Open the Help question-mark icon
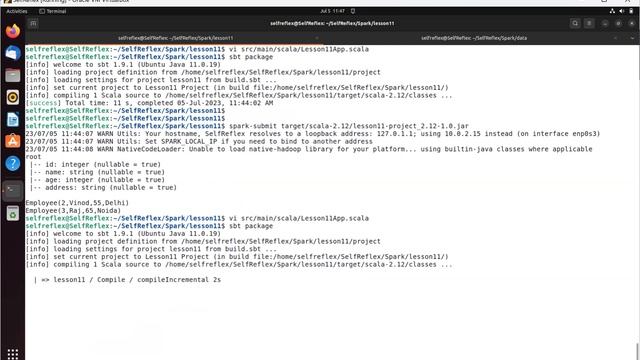Screen dimensions: 640x360 point(13,163)
